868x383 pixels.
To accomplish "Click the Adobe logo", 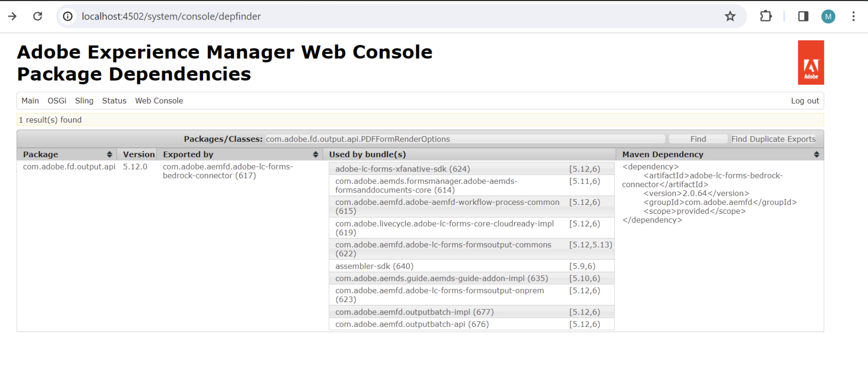I will point(810,62).
